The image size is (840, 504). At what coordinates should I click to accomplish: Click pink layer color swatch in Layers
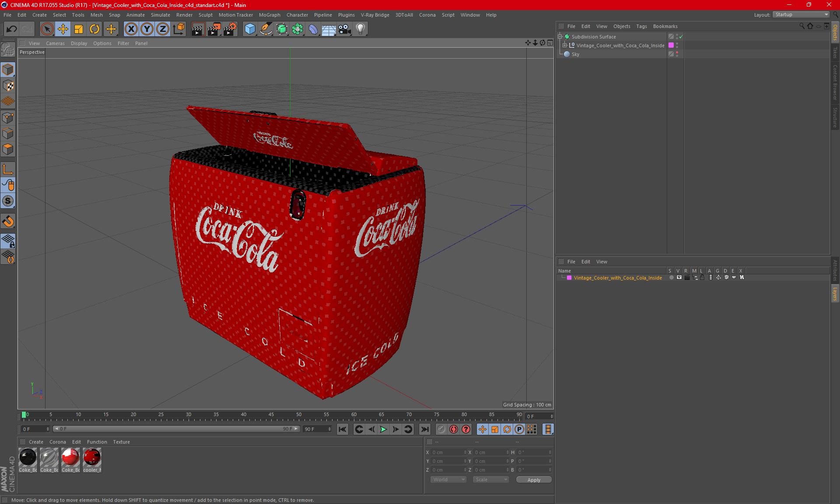pyautogui.click(x=569, y=278)
